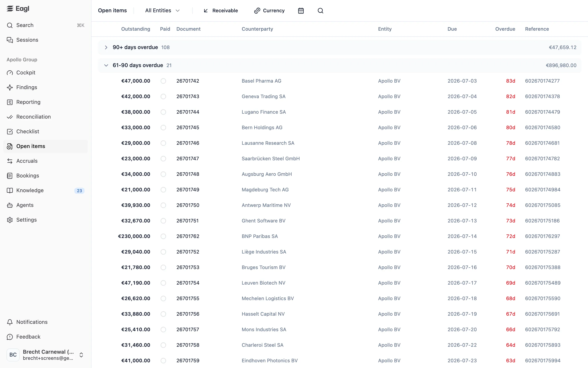Expand the 90+ days overdue group
Viewport: 588px width, 368px height.
pyautogui.click(x=106, y=47)
